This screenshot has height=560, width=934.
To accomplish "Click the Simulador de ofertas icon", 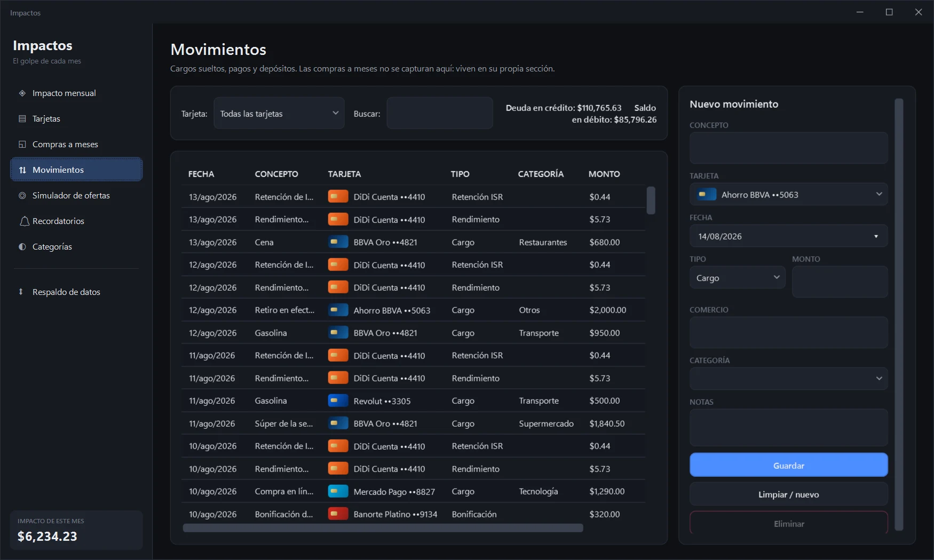I will click(x=22, y=196).
